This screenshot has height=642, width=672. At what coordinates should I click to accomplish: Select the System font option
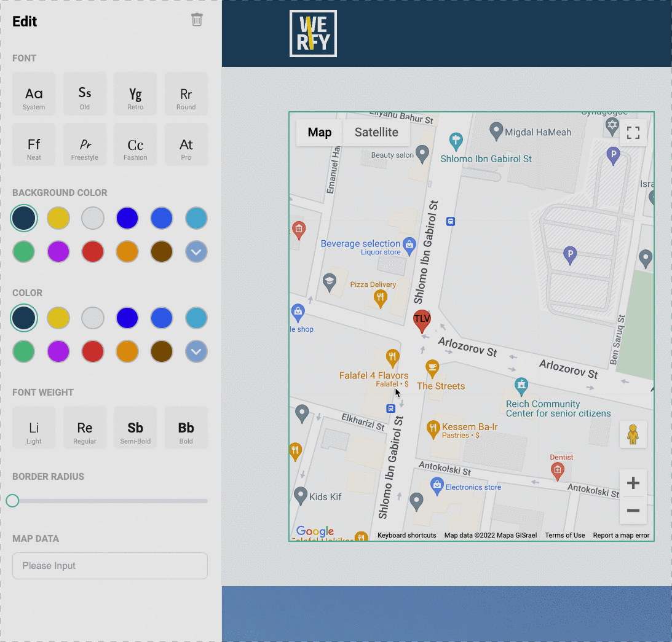[x=34, y=94]
